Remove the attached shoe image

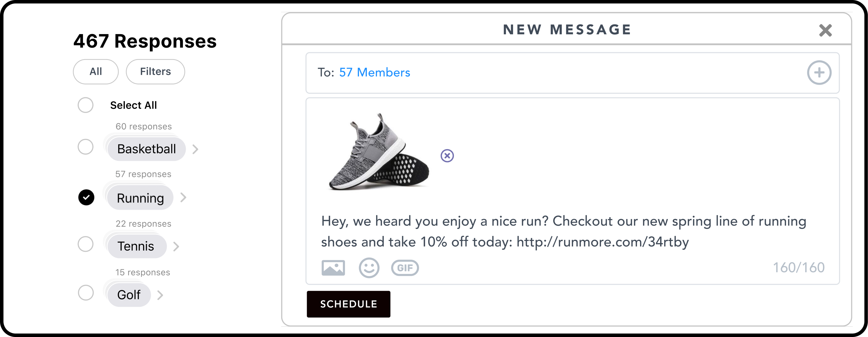[x=447, y=156]
